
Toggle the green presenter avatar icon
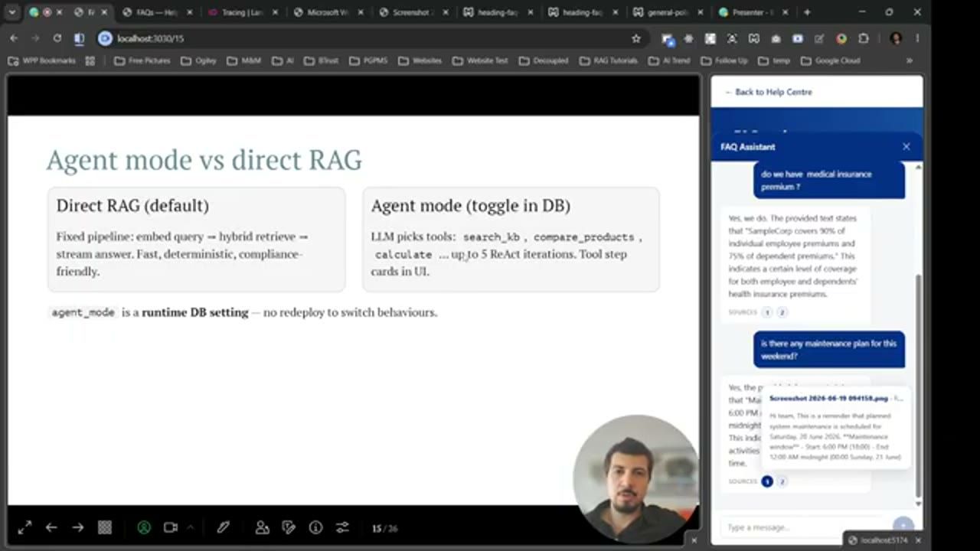tap(144, 527)
